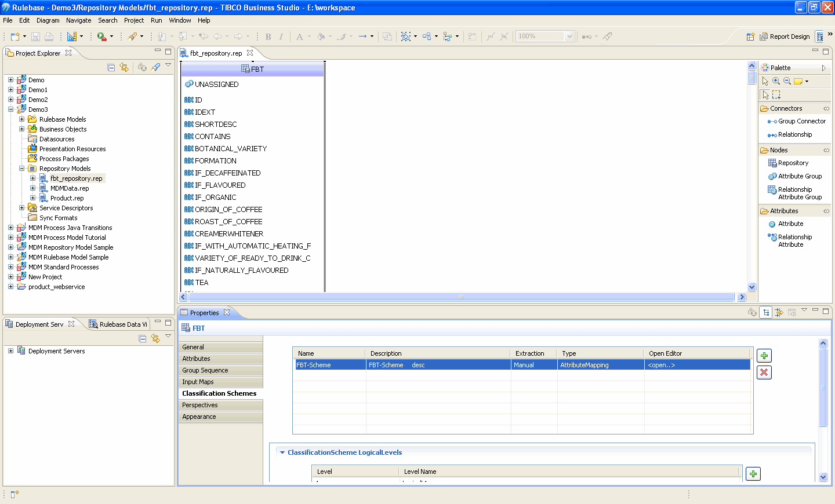The image size is (835, 504).
Task: Click Link with Editor in Project Explorer
Action: [124, 67]
